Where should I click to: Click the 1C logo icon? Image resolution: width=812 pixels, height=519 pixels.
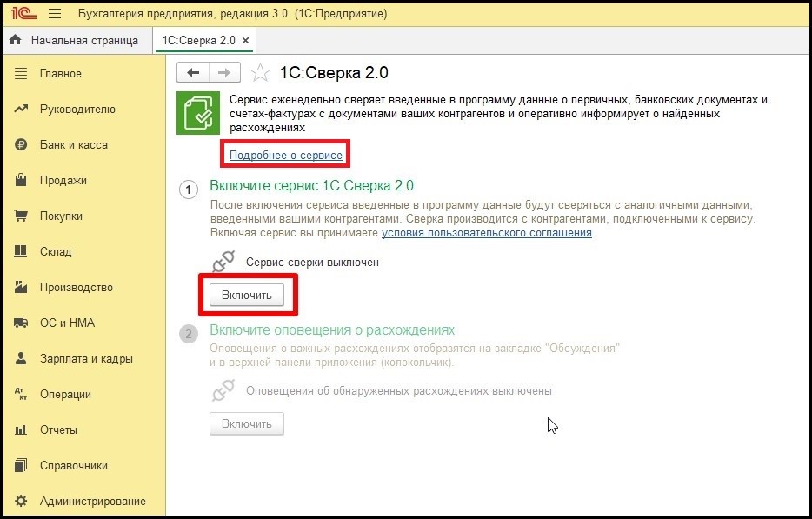23,13
